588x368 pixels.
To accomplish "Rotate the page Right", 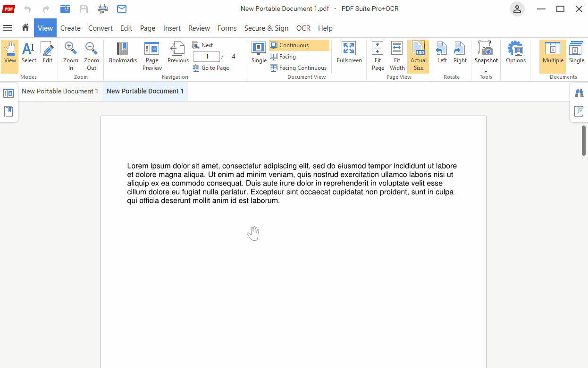I will (460, 52).
